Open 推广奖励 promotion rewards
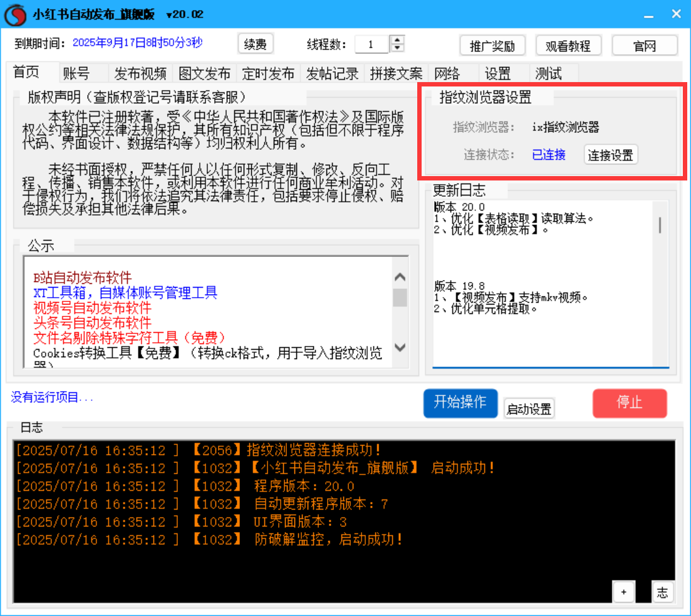691x616 pixels. (x=492, y=45)
